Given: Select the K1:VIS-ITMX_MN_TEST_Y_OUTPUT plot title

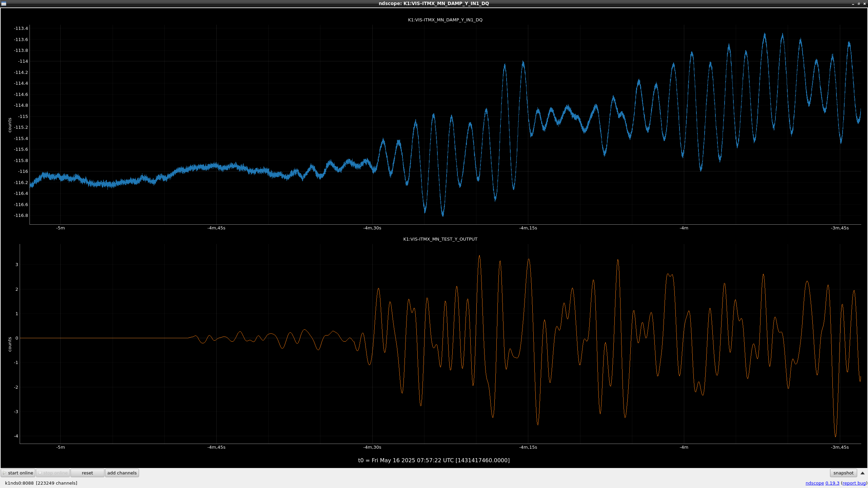Looking at the screenshot, I should [x=440, y=239].
